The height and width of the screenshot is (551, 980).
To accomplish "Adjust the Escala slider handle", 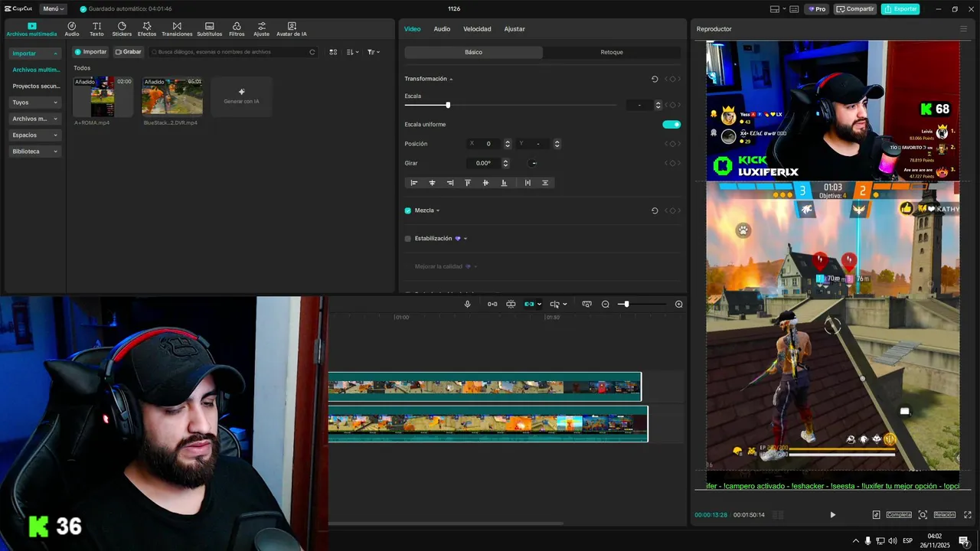I will click(x=448, y=105).
